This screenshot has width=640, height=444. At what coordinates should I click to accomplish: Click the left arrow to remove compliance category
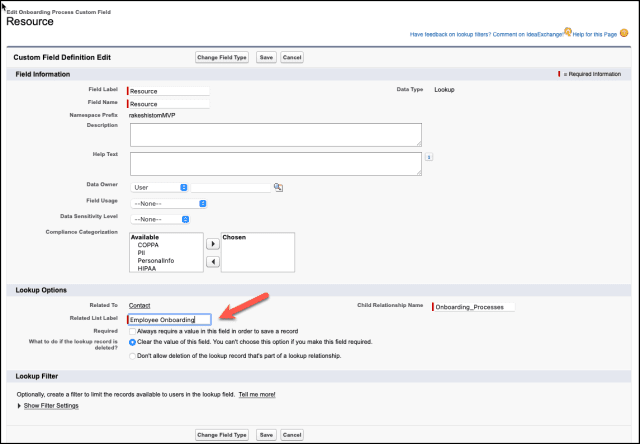[212, 262]
